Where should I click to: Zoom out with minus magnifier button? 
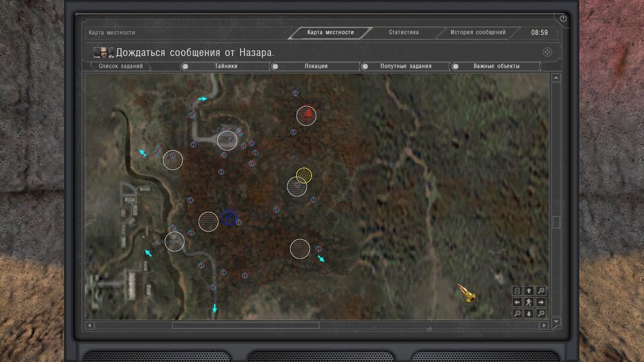(517, 314)
